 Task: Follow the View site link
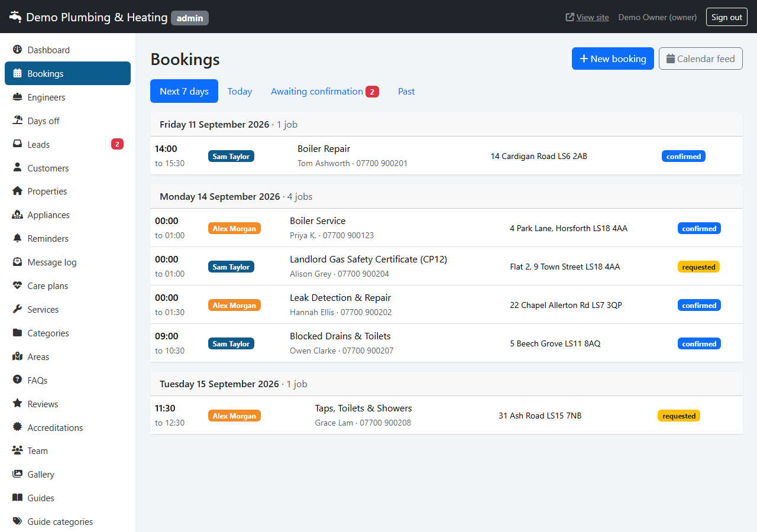(587, 17)
